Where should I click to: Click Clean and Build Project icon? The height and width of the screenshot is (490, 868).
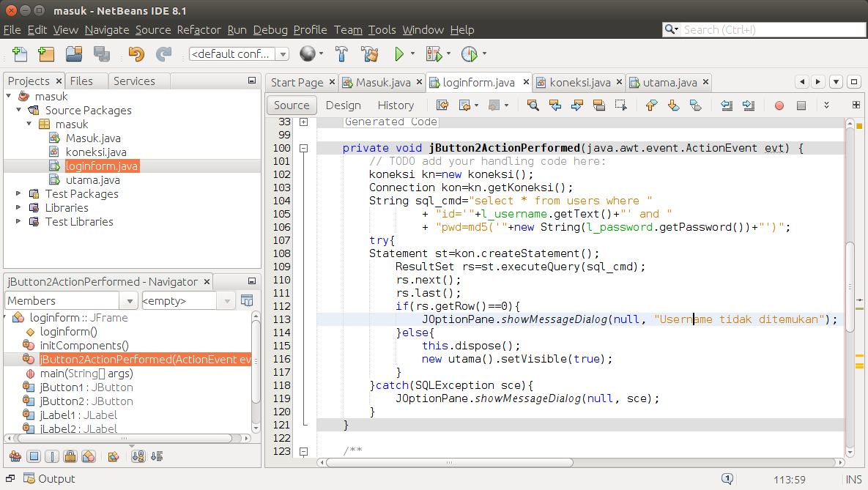[369, 53]
